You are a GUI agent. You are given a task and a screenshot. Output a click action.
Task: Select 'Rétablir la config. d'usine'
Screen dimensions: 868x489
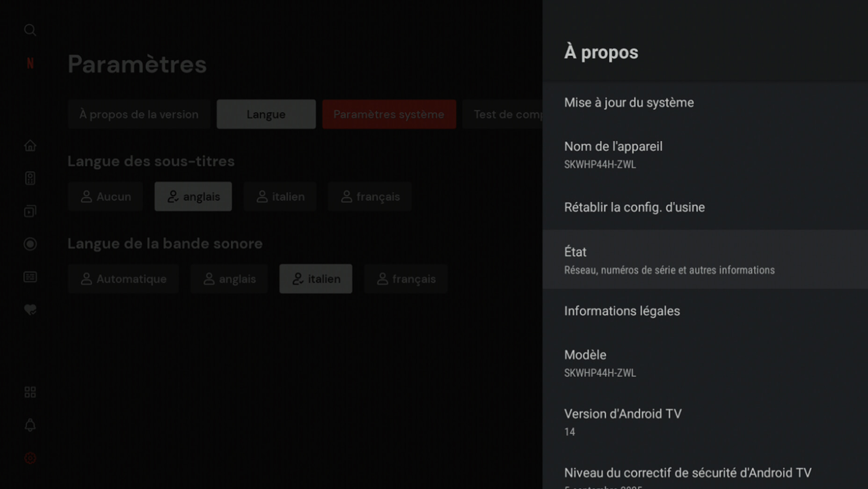click(705, 207)
